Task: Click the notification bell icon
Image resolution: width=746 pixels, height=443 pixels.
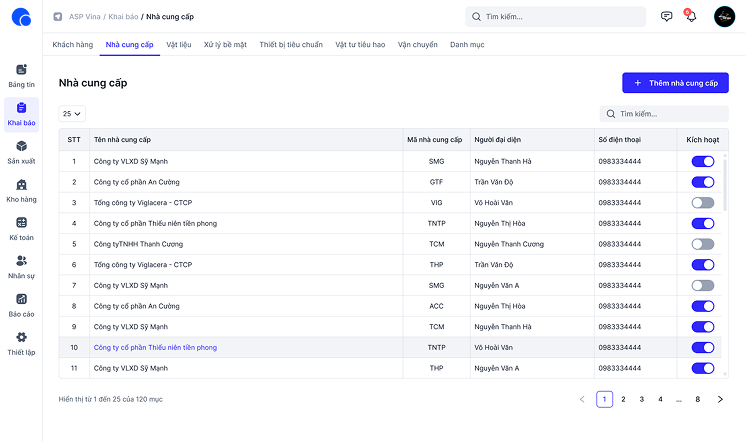Action: (x=690, y=17)
